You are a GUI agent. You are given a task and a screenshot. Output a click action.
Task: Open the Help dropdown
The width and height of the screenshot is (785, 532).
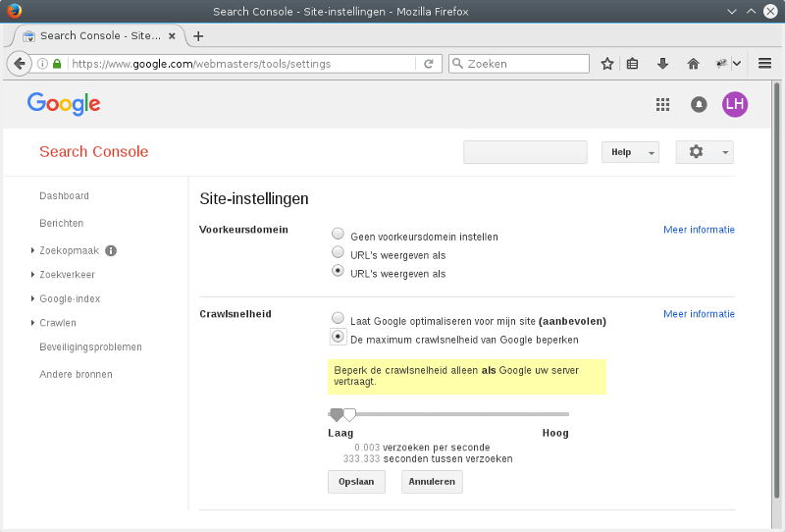coord(630,152)
